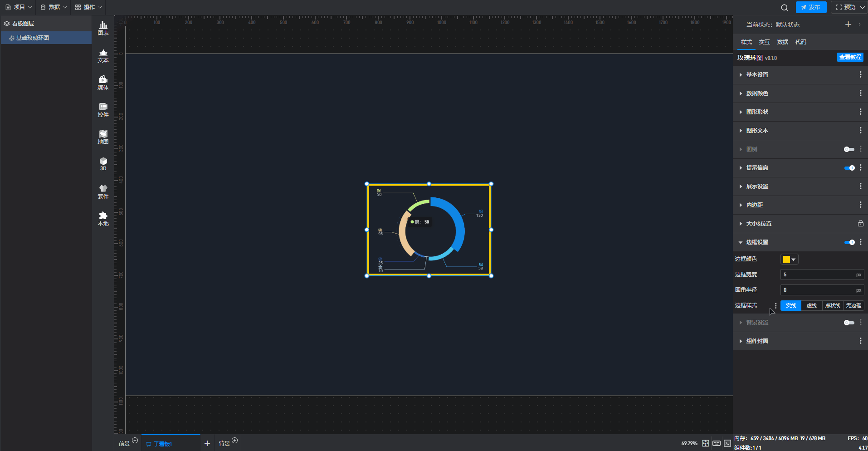Viewport: 868px width, 451px height.
Task: Select the 文本 text components icon
Action: 103,56
